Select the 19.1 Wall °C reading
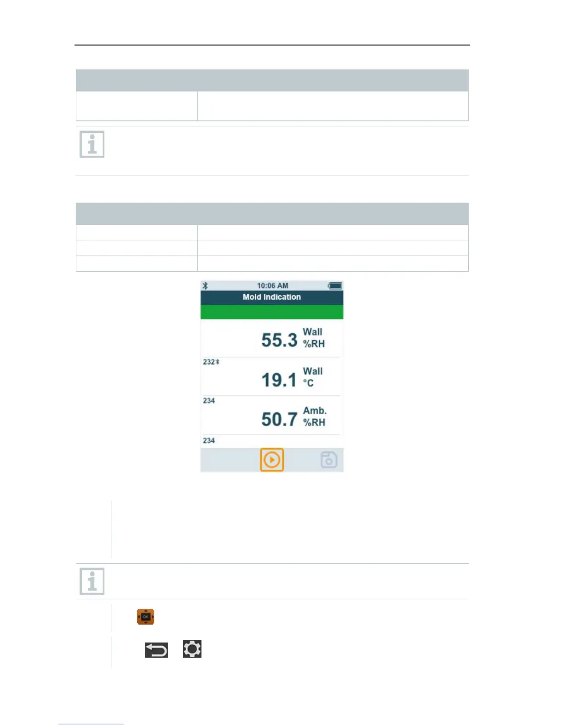Viewport: 563px width, 728px height. (x=292, y=378)
